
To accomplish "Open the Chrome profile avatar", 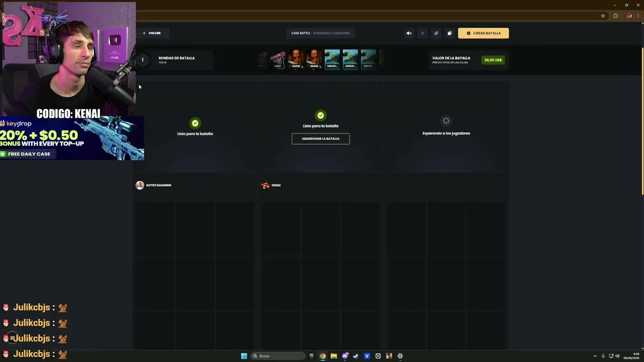I will tap(629, 16).
